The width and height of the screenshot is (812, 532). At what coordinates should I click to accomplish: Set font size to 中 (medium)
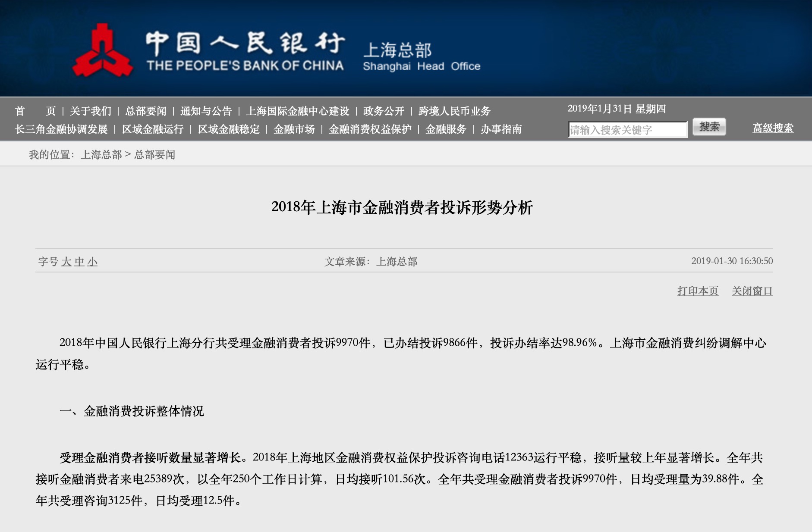point(79,262)
